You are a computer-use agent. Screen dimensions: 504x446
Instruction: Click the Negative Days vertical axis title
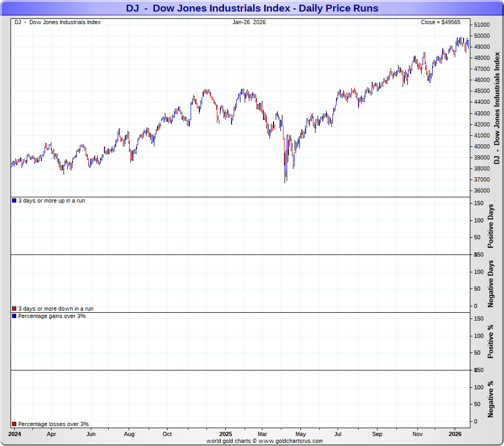(491, 283)
